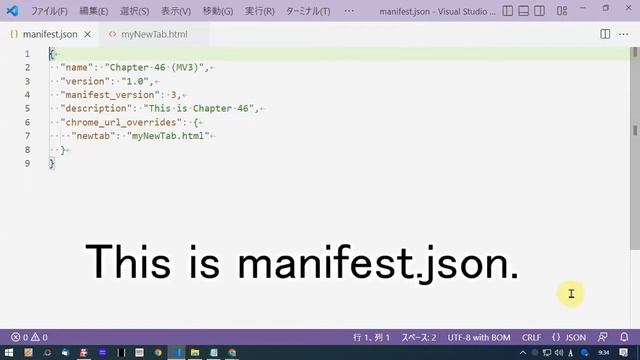Expand hidden menu items ellipsis in menu bar

coord(349,11)
